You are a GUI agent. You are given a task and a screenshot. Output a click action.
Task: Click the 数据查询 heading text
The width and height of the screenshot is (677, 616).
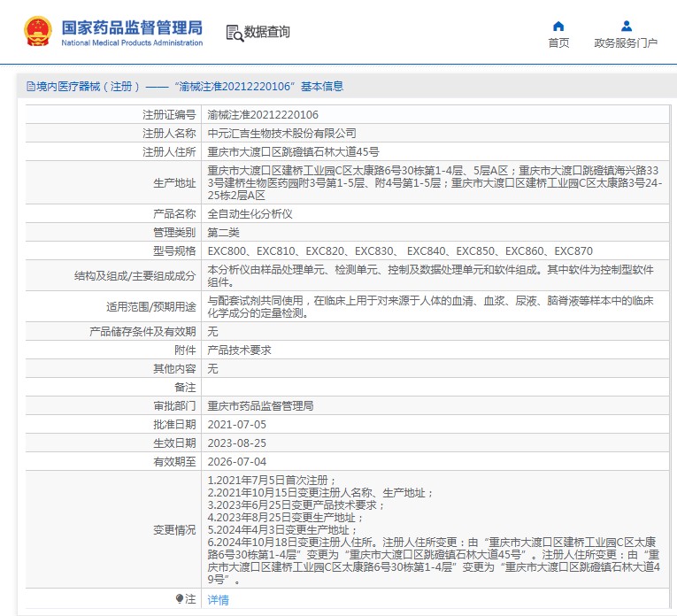point(267,33)
